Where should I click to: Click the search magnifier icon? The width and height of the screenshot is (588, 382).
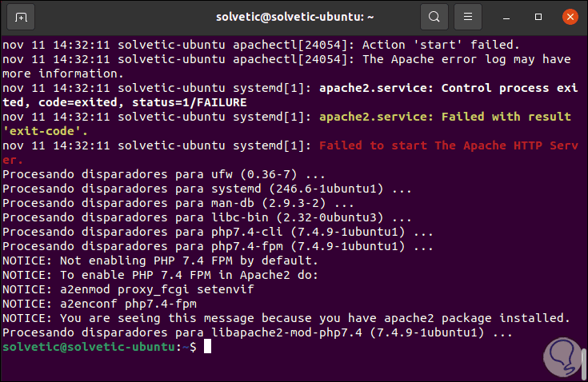click(434, 16)
